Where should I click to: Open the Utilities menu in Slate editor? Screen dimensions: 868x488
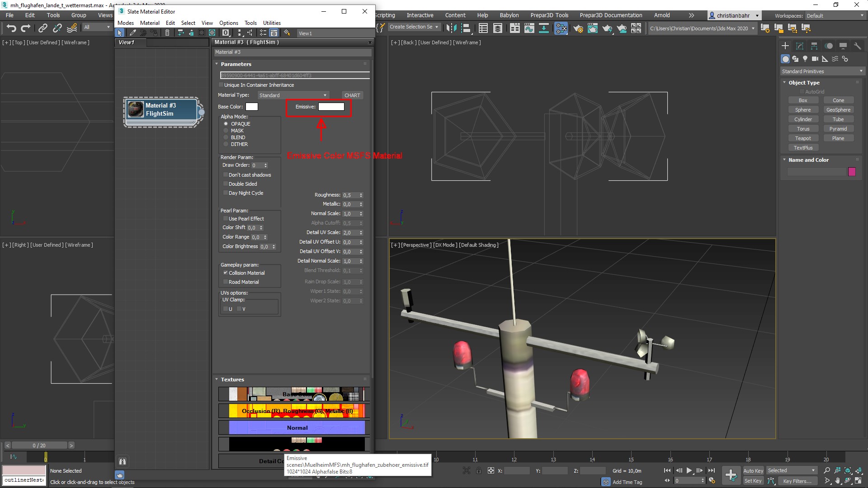(272, 23)
